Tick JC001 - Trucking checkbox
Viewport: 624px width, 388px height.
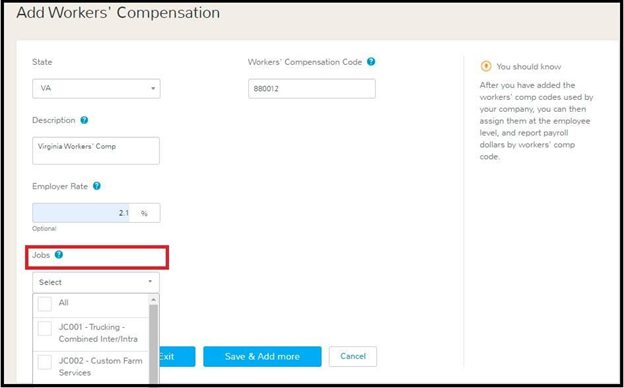[x=44, y=329]
